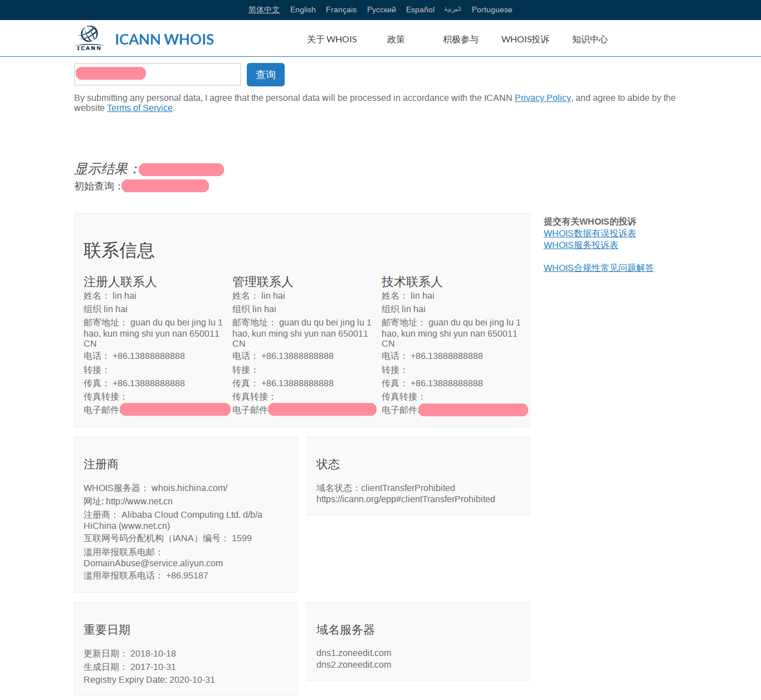The width and height of the screenshot is (761, 700).
Task: Select the http://www.net.cn URL text
Action: 139,501
